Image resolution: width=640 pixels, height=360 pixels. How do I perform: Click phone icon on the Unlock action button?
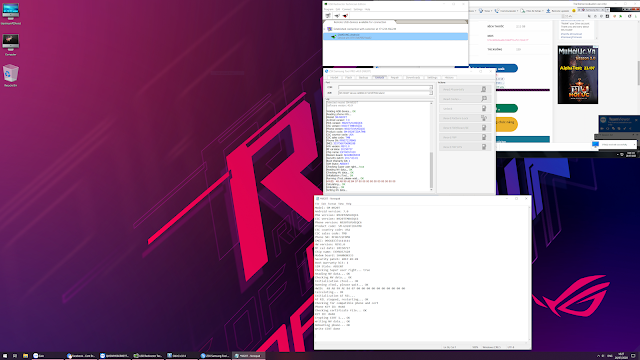pos(484,109)
